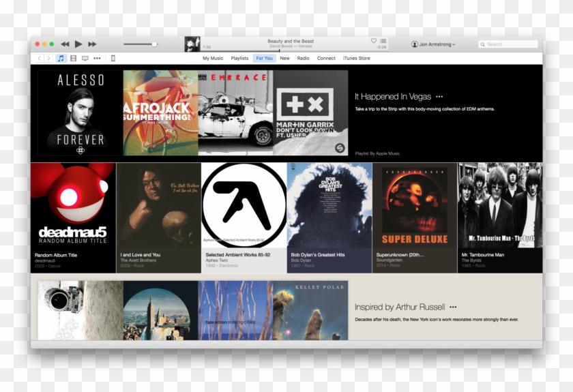Open the New tab
Screen dimensions: 573x392
click(x=284, y=58)
